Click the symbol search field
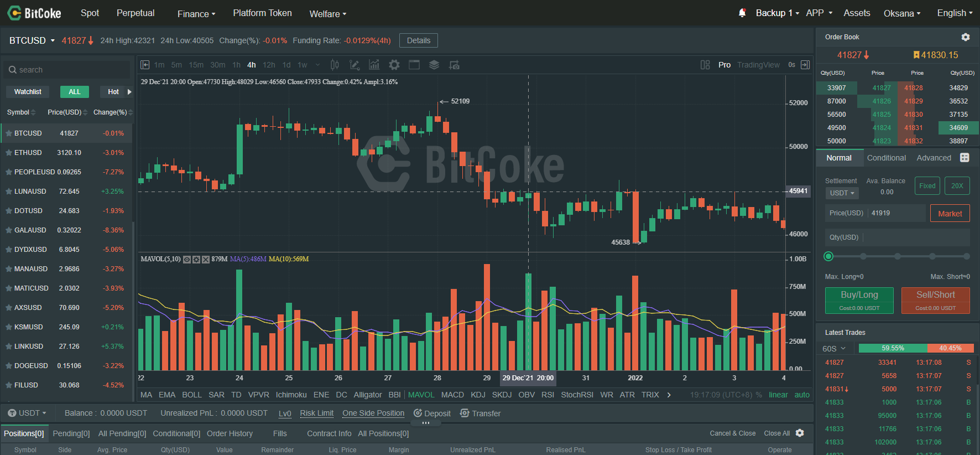 pos(66,70)
